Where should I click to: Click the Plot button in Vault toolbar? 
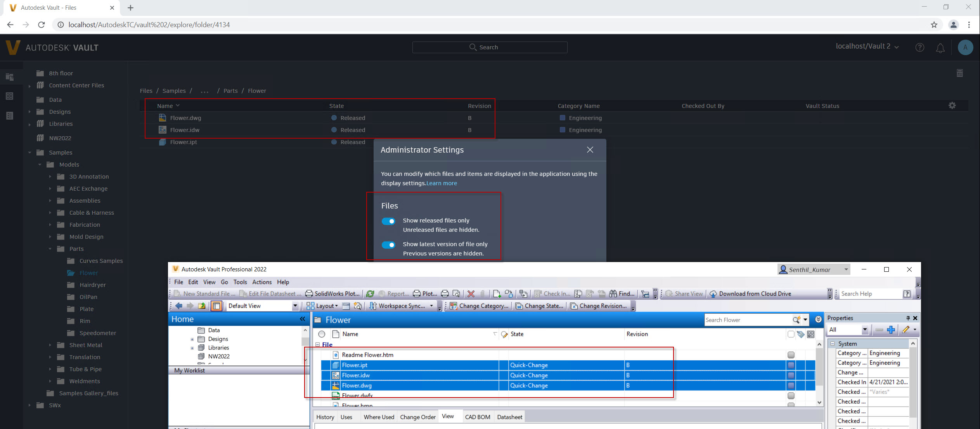coord(424,294)
